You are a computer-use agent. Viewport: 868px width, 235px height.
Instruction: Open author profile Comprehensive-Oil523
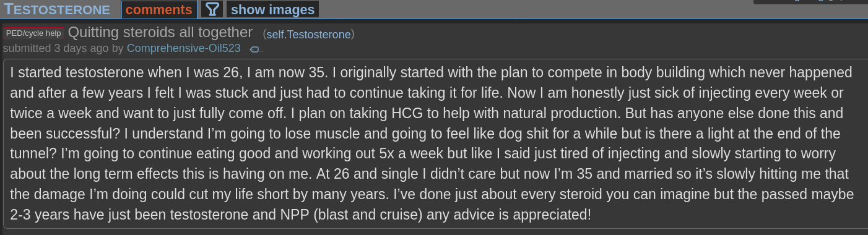(x=183, y=48)
